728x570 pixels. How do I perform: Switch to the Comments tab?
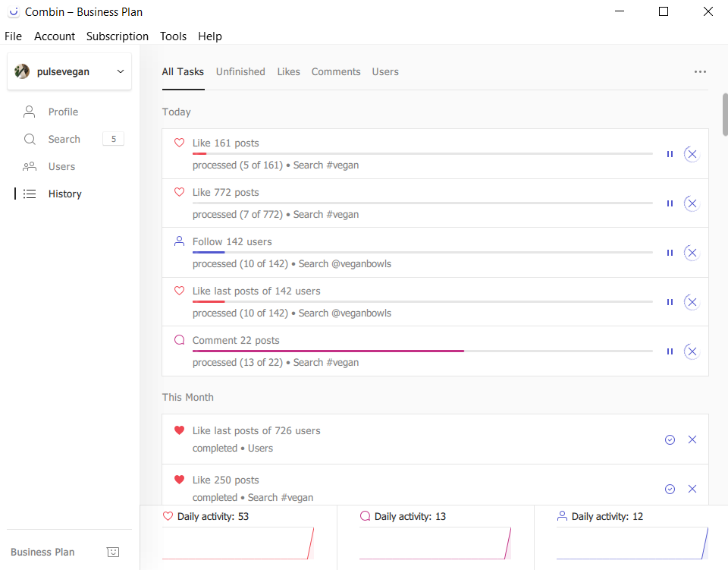pyautogui.click(x=336, y=72)
